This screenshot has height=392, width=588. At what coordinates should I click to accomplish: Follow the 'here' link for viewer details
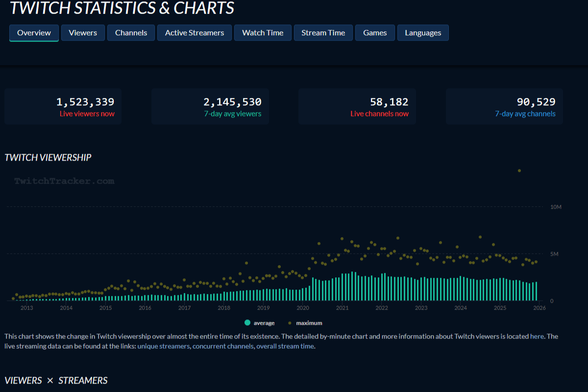pos(537,336)
